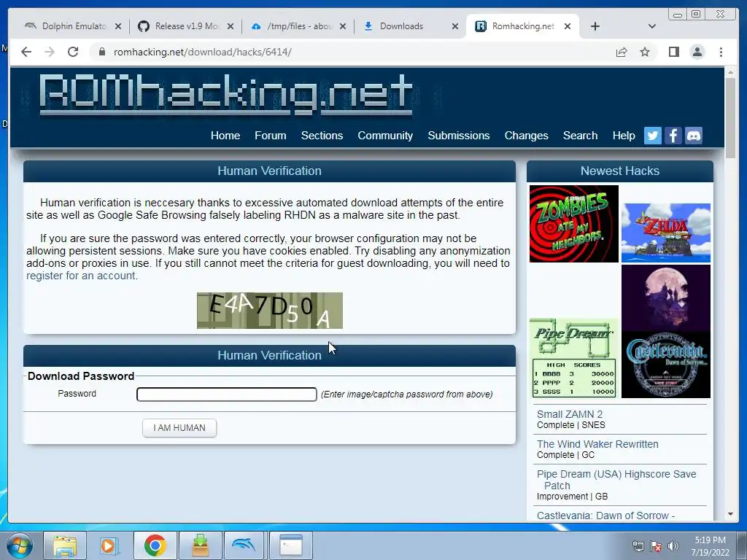Open the Zelda Wind Waker thumbnail
Viewport: 747px width, 560px height.
pos(666,233)
